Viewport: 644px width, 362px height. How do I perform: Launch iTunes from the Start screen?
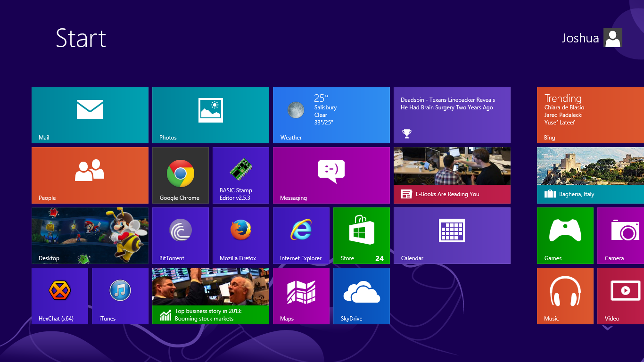[120, 296]
